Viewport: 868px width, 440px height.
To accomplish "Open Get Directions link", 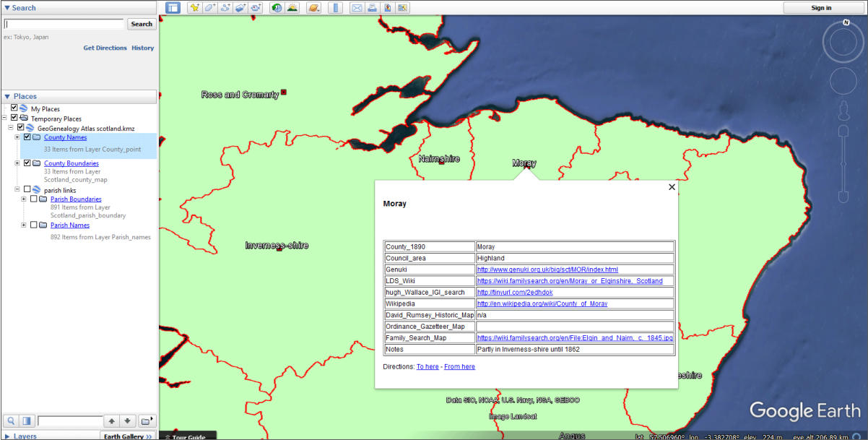I will (105, 48).
